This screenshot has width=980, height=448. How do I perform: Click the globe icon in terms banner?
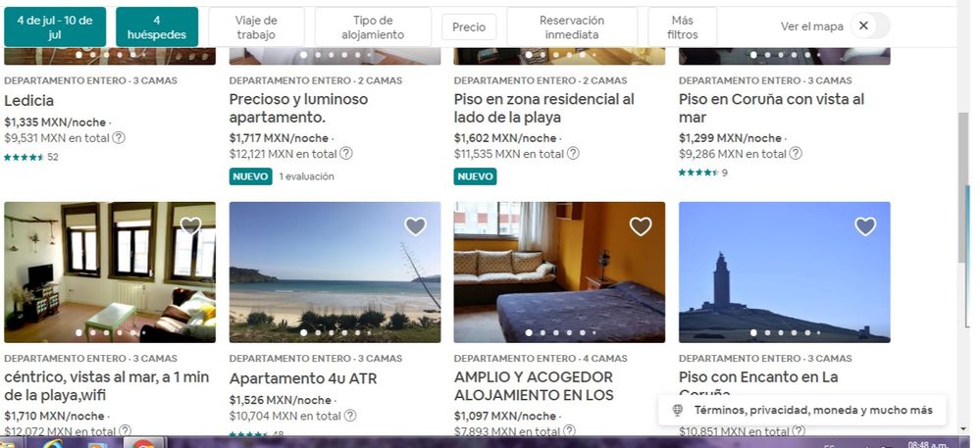tap(678, 410)
